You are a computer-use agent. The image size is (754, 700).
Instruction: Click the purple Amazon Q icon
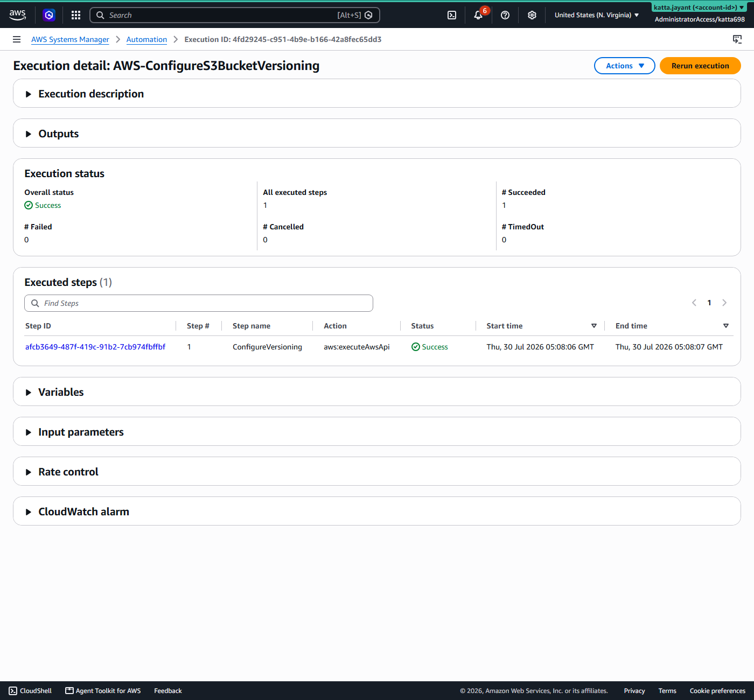[x=49, y=15]
